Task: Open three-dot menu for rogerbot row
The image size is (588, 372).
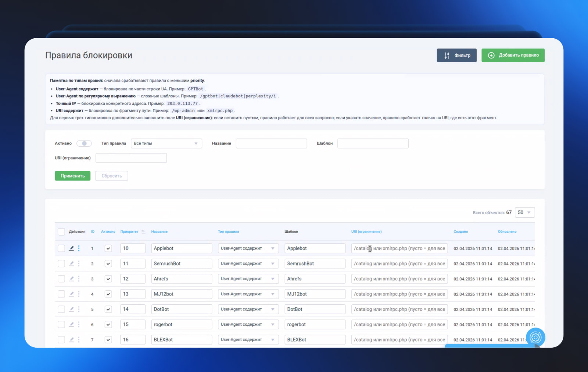Action: click(79, 325)
